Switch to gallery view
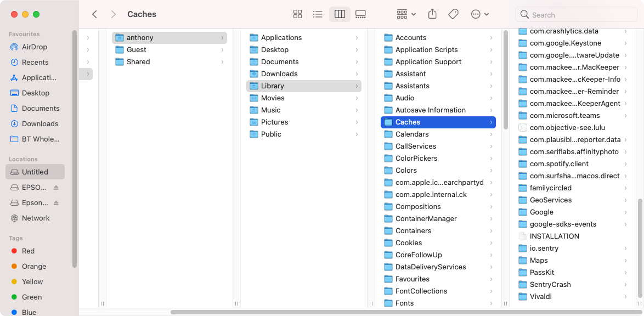 (x=360, y=14)
